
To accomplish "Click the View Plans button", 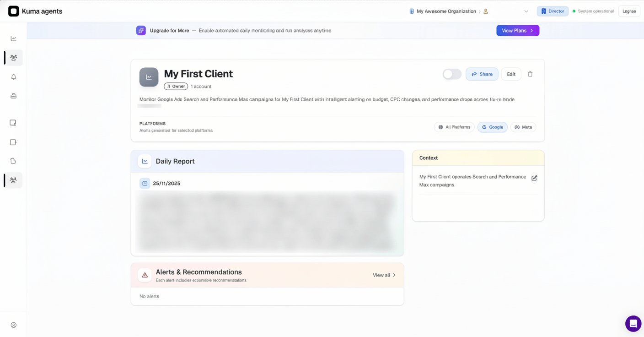I will coord(518,31).
